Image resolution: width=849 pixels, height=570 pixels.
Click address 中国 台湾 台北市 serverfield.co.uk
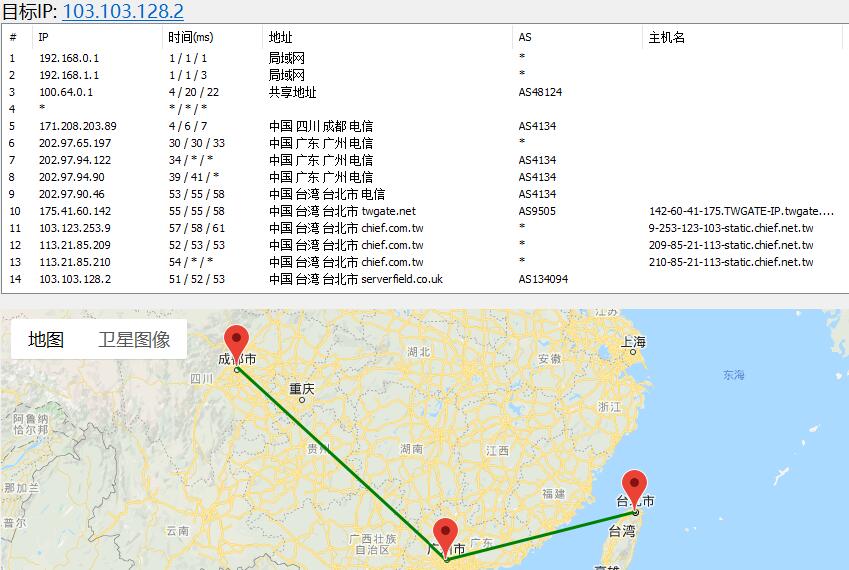[356, 279]
